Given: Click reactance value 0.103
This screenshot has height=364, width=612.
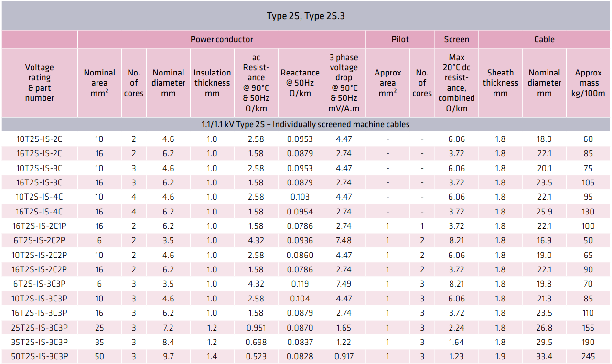Looking at the screenshot, I should 300,197.
